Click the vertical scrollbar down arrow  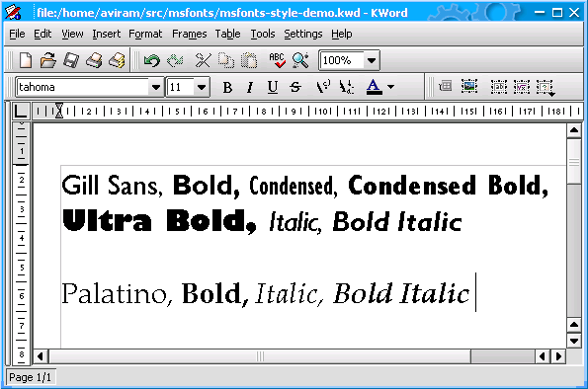pyautogui.click(x=574, y=341)
